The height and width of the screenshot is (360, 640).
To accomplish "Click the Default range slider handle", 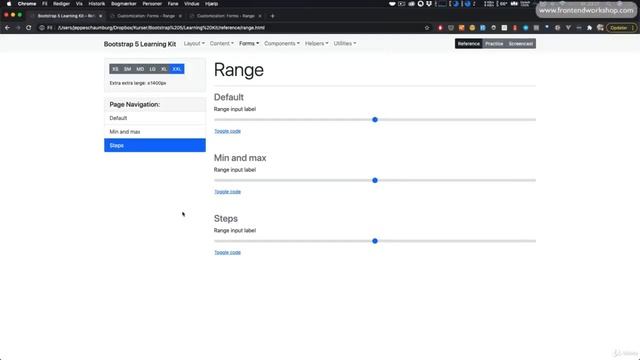I will pyautogui.click(x=375, y=120).
